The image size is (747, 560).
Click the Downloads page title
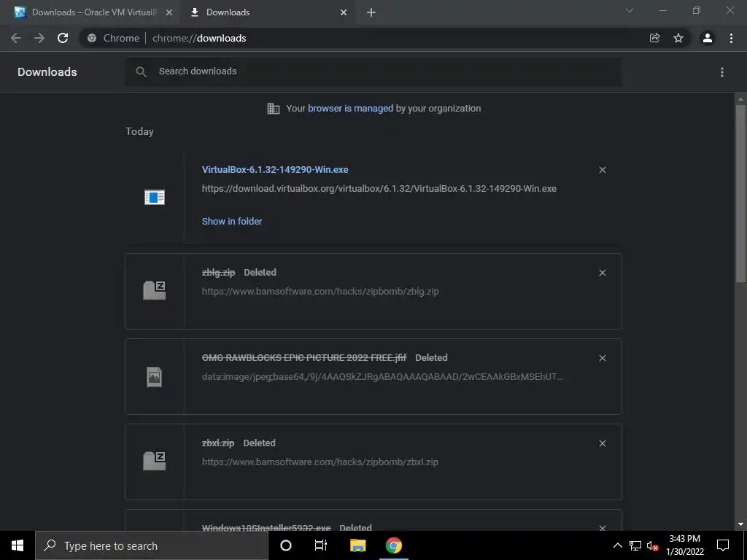[x=47, y=72]
